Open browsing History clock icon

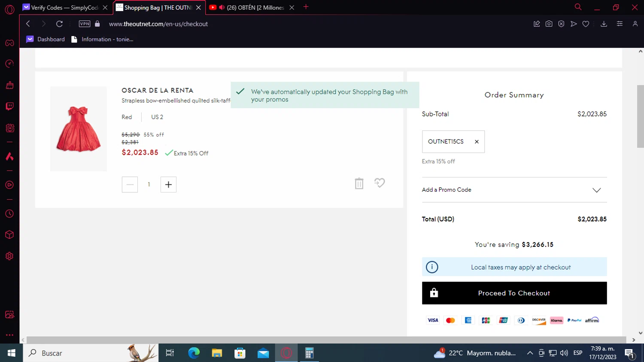[x=9, y=214]
